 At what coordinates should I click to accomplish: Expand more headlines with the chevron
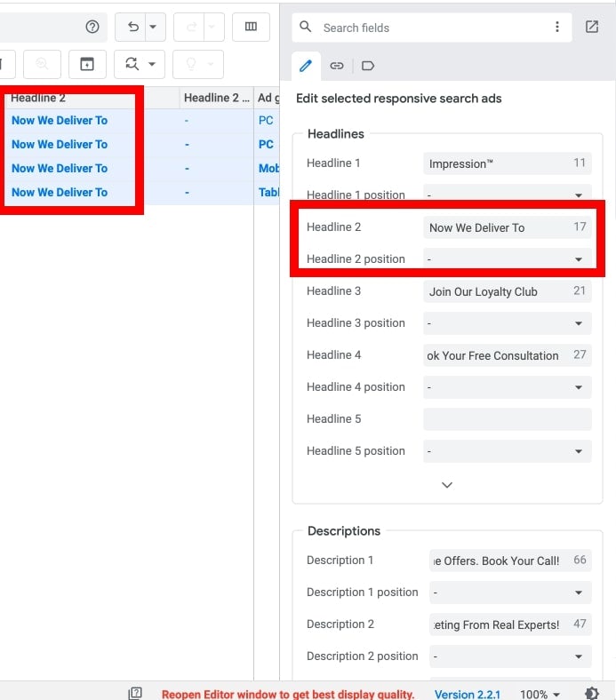[447, 485]
